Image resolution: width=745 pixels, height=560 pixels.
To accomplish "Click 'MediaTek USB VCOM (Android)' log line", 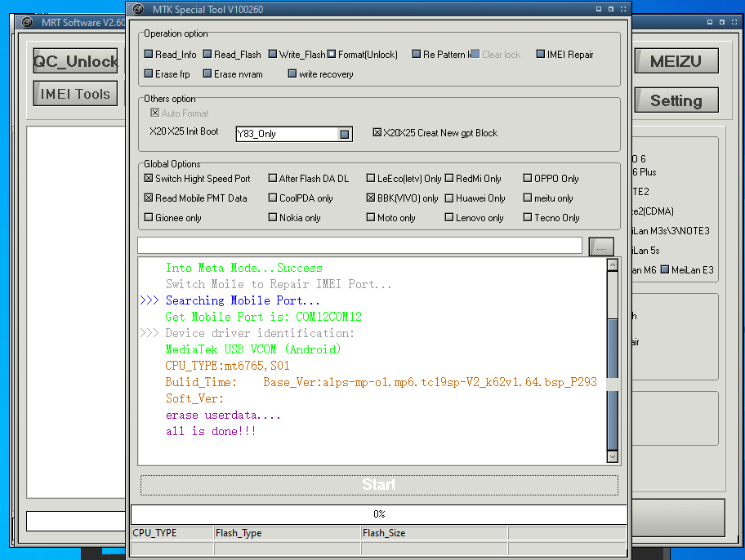I will pos(252,349).
